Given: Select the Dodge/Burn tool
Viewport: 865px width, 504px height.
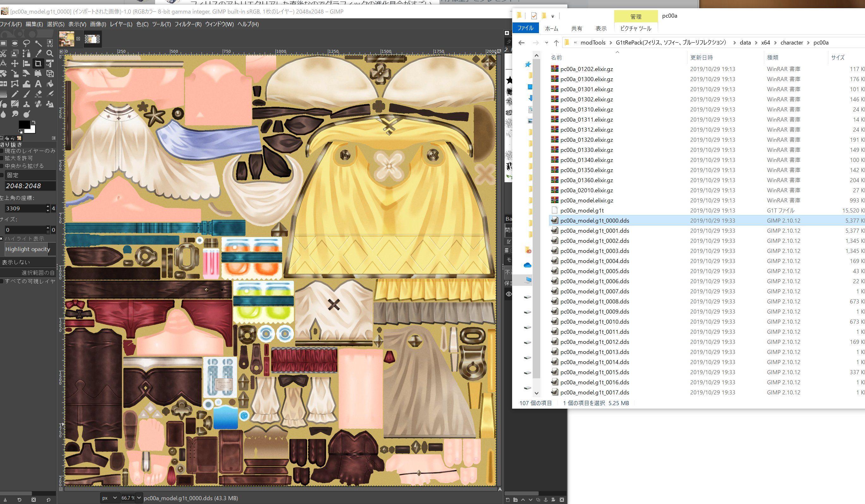Looking at the screenshot, I should pos(27,114).
